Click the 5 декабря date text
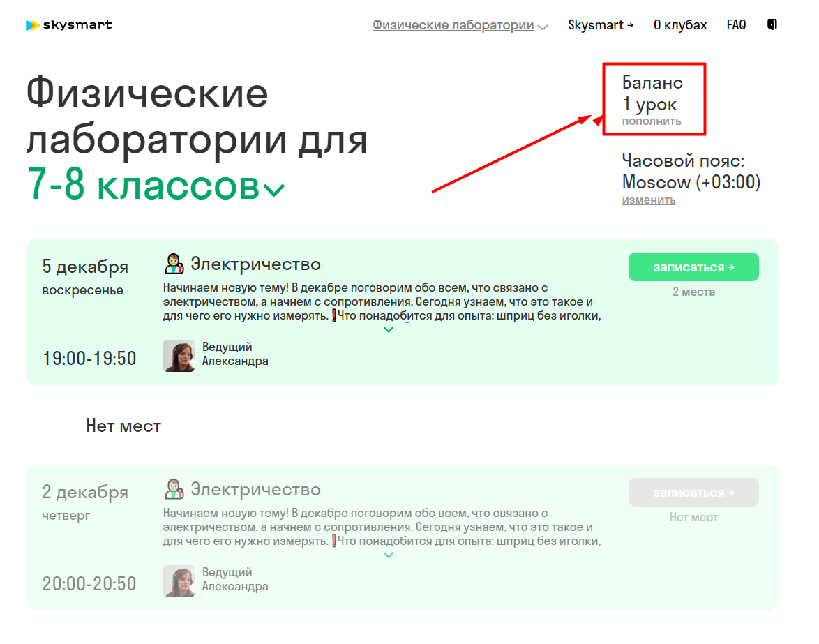819x644 pixels. click(85, 267)
